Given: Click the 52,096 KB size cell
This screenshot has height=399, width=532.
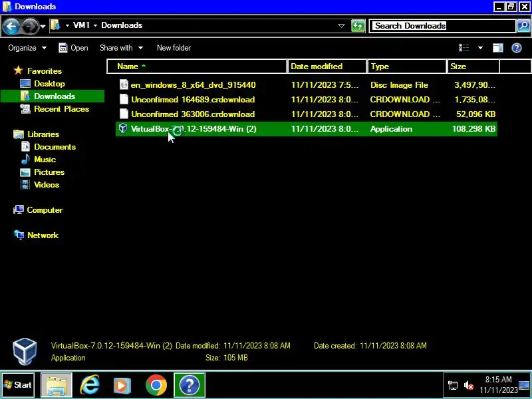Looking at the screenshot, I should 475,114.
